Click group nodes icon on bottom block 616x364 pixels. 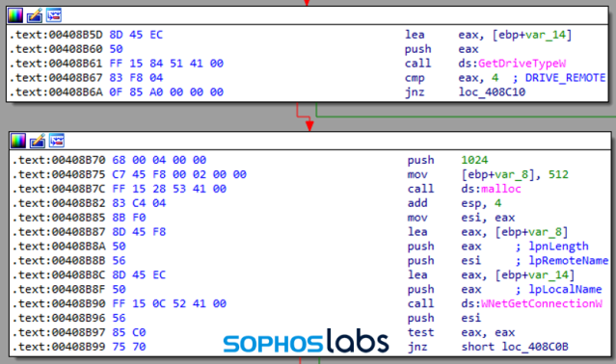coord(57,141)
